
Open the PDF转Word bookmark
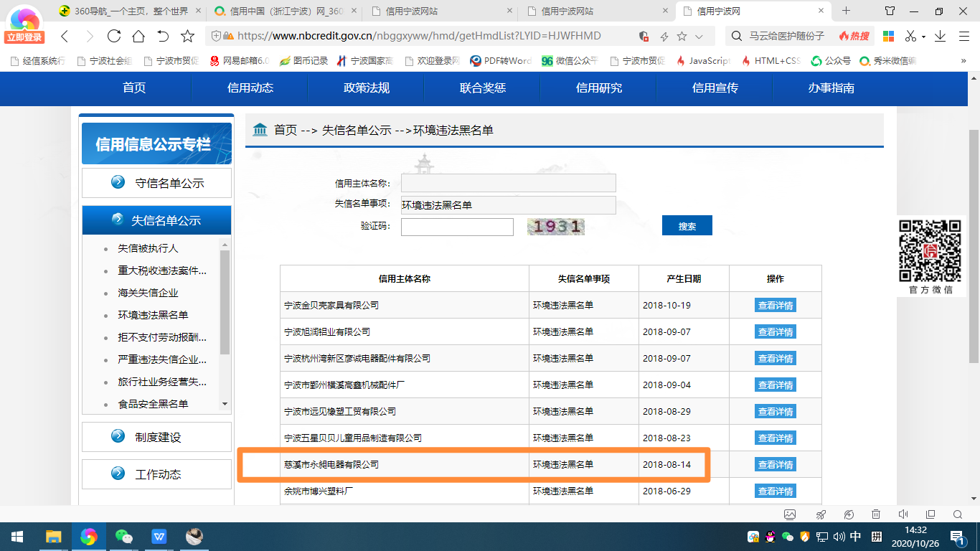[501, 61]
